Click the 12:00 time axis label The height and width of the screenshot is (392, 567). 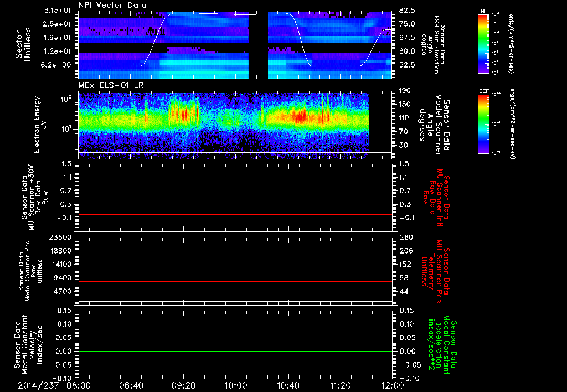392,385
